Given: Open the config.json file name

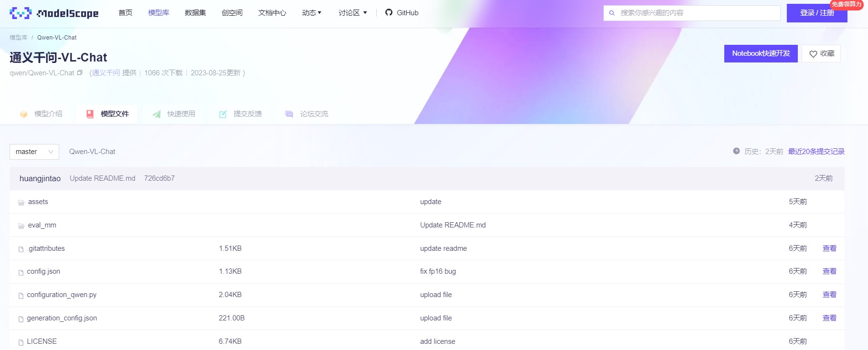Looking at the screenshot, I should pos(43,271).
